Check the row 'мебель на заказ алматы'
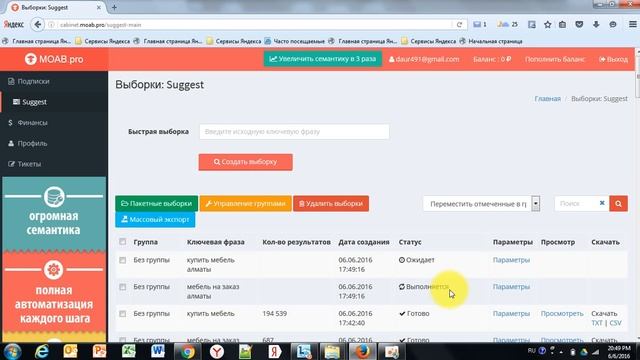Screen dimensions: 640x360 pyautogui.click(x=122, y=287)
